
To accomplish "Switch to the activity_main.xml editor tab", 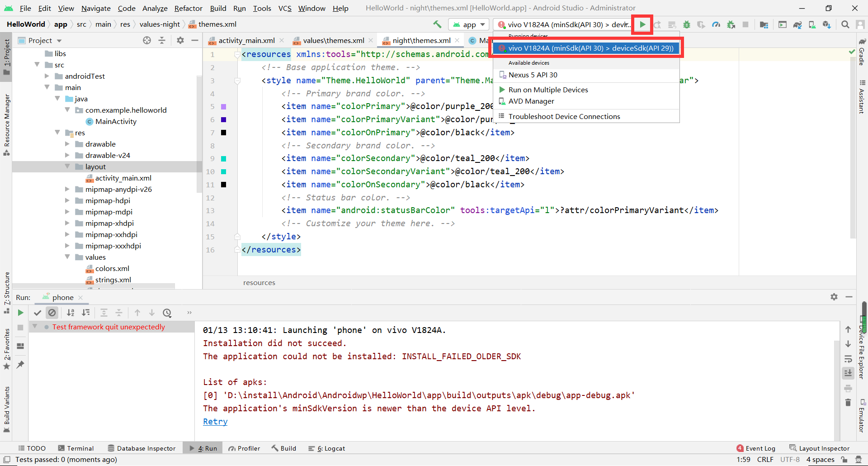I will coord(245,40).
